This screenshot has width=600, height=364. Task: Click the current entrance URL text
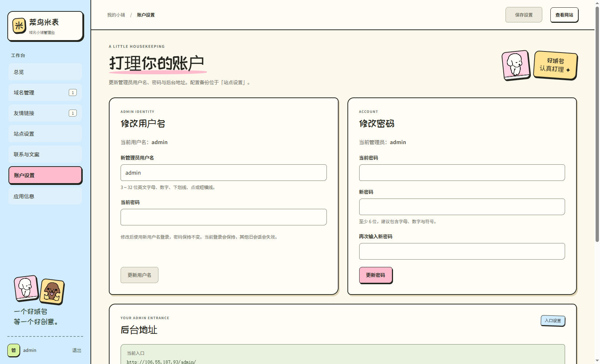click(x=161, y=362)
